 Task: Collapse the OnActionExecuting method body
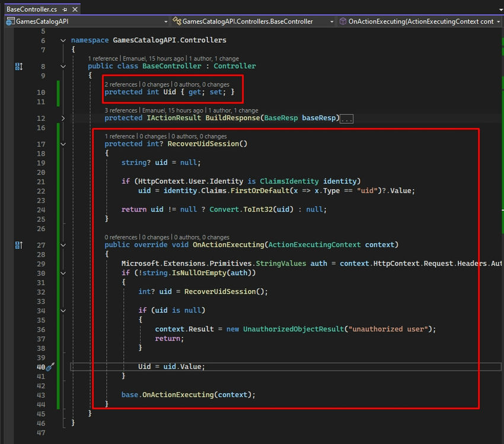pyautogui.click(x=63, y=245)
